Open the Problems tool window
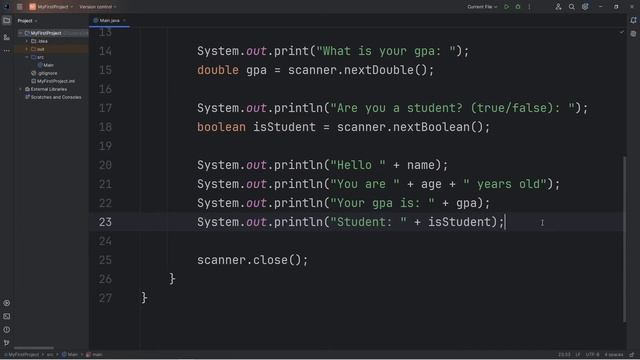Image resolution: width=640 pixels, height=360 pixels. pyautogui.click(x=7, y=329)
